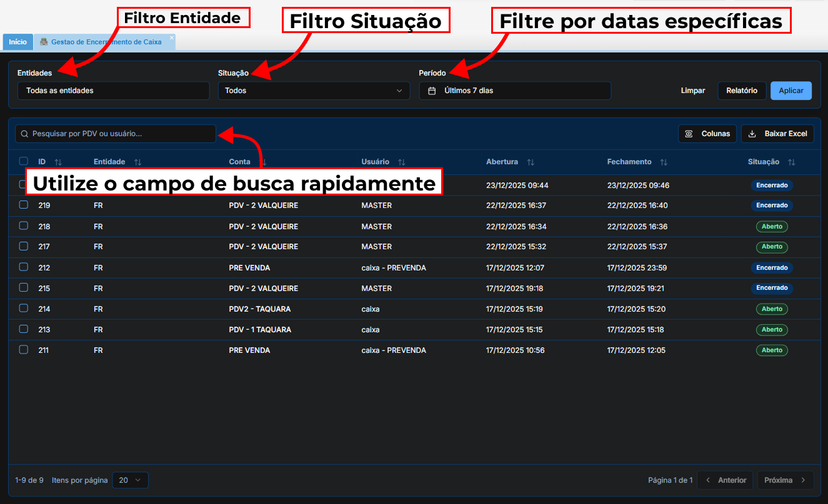This screenshot has height=504, width=828.
Task: Click the Baixar Excel button
Action: coord(777,134)
